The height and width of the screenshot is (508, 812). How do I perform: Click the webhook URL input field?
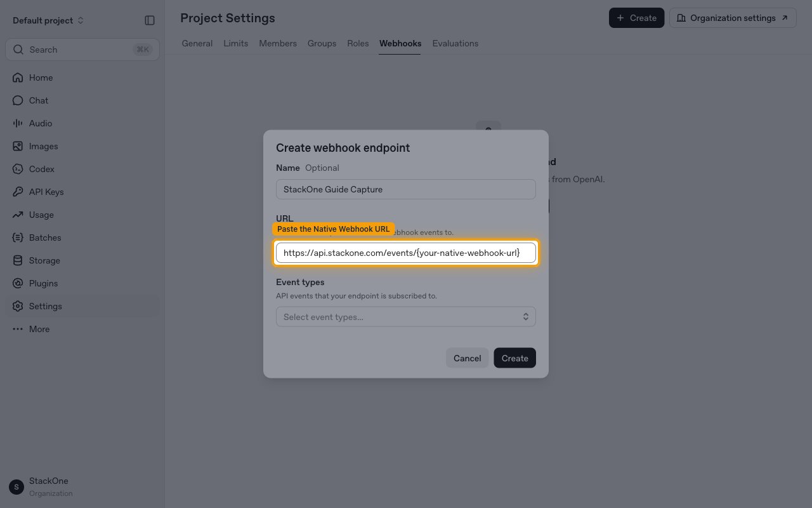[x=406, y=253]
